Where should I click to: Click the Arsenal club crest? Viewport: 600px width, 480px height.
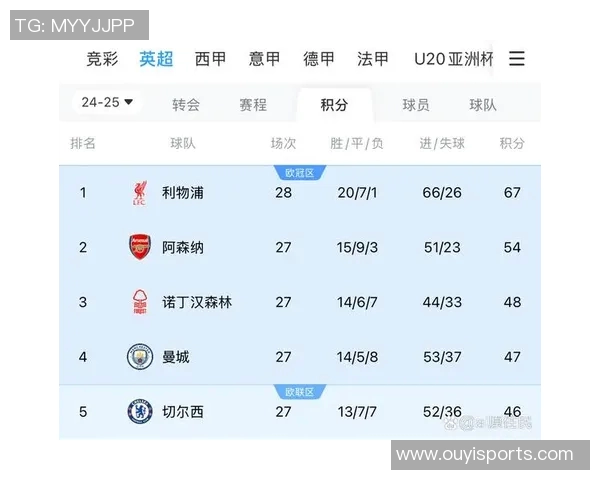point(139,247)
